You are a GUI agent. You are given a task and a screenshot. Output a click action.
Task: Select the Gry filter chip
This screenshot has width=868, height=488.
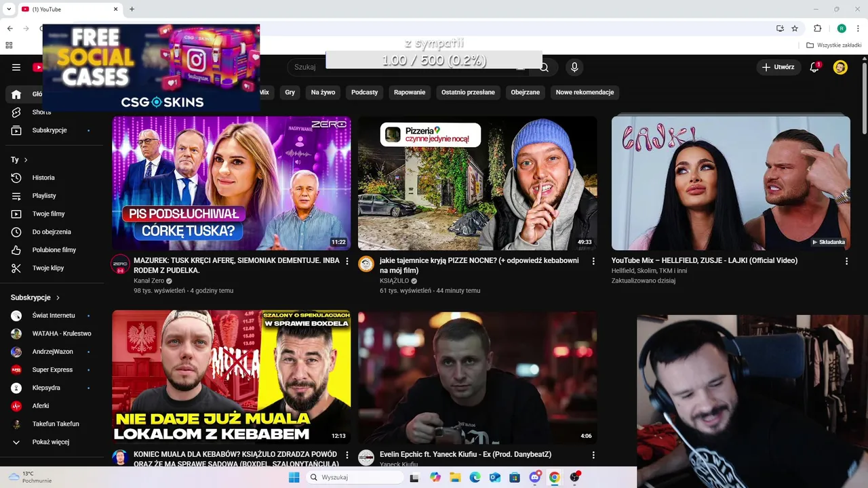point(290,92)
